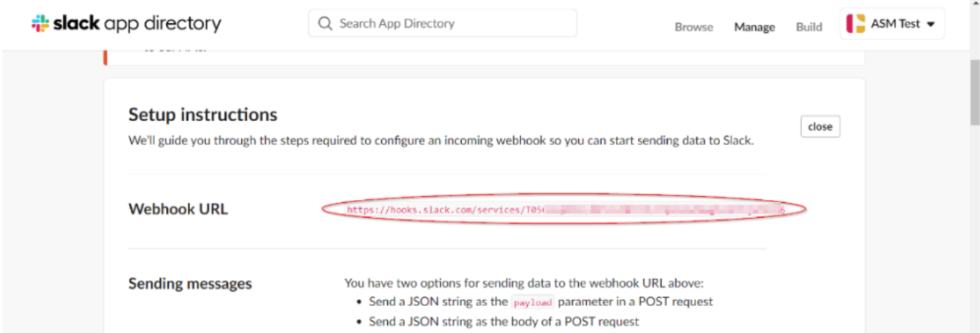Click the magnifying glass search icon
Viewport: 980px width, 333px height.
325,23
